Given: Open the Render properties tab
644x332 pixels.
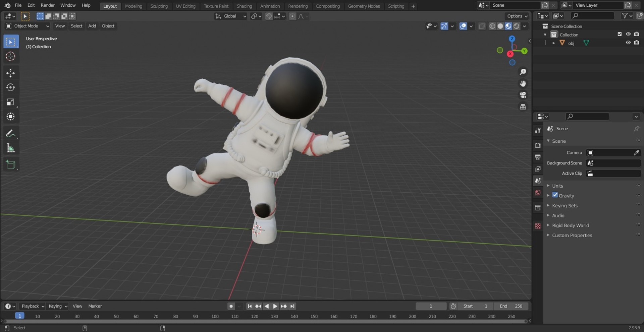Looking at the screenshot, I should click(538, 145).
